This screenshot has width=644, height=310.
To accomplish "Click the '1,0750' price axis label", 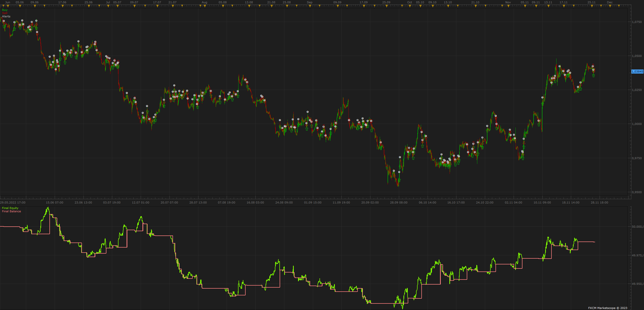I will tap(637, 22).
